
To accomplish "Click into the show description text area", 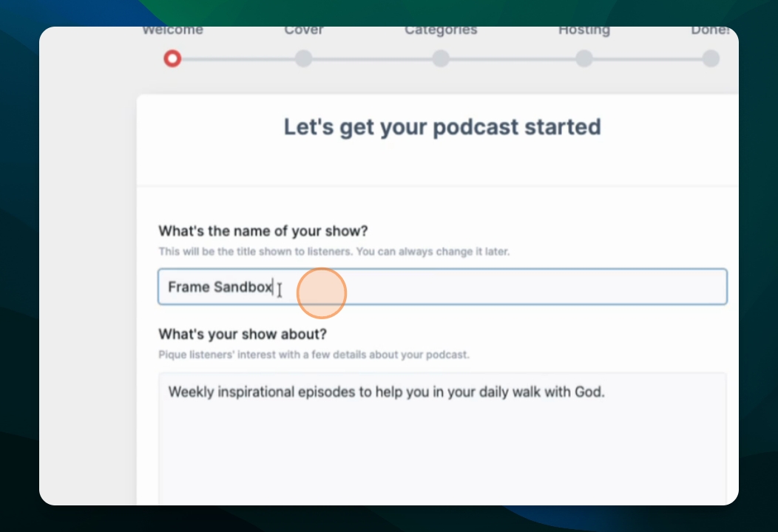I will (x=442, y=439).
